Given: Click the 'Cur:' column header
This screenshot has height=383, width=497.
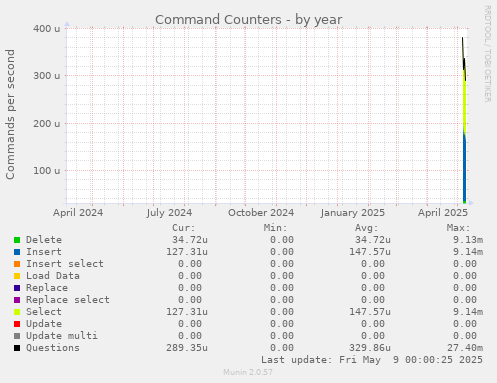Looking at the screenshot, I should 183,228.
